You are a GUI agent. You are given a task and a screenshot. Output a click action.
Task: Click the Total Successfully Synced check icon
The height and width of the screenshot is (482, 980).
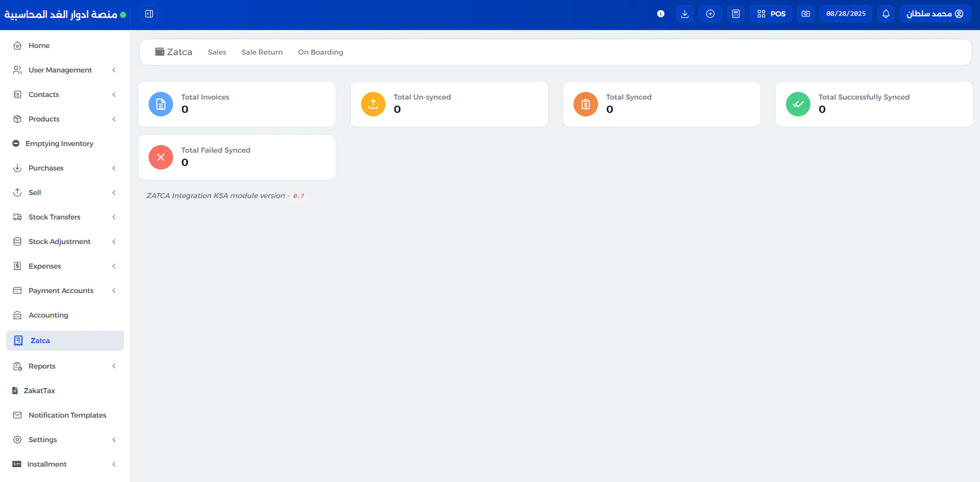coord(798,104)
